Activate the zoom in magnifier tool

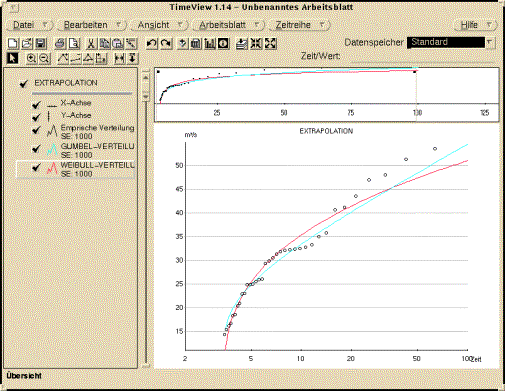[x=31, y=59]
